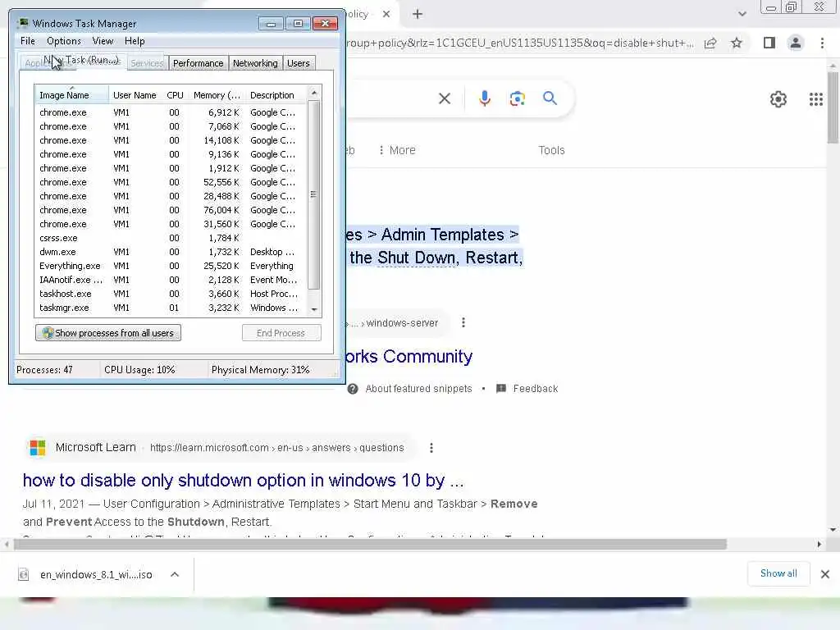The image size is (840, 630).
Task: Send Feedback on featured snippet
Action: tap(527, 389)
